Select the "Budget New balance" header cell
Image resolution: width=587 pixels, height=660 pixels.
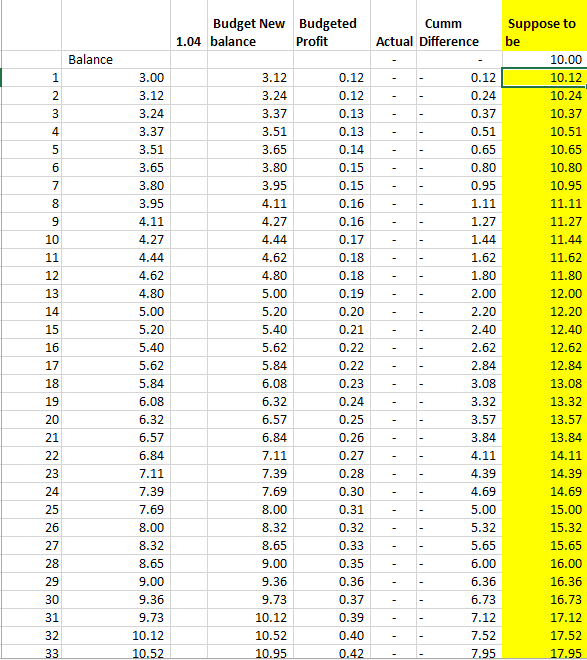[x=250, y=25]
